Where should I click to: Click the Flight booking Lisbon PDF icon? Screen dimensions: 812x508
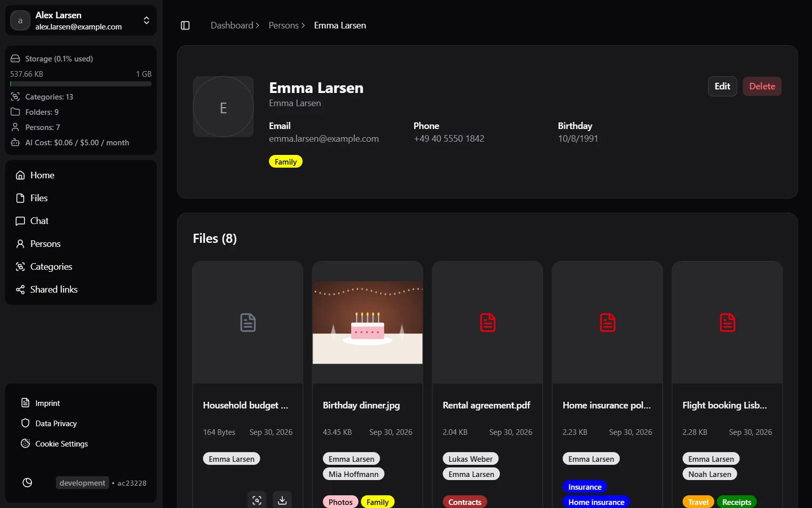tap(727, 323)
